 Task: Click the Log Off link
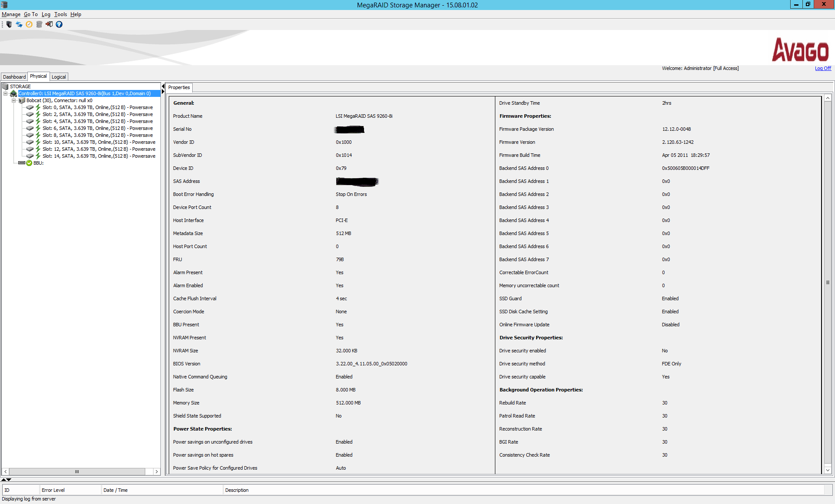click(823, 68)
